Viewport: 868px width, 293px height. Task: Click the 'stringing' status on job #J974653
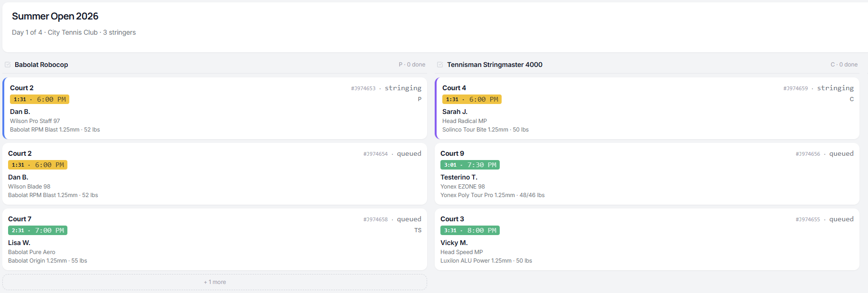(x=403, y=88)
